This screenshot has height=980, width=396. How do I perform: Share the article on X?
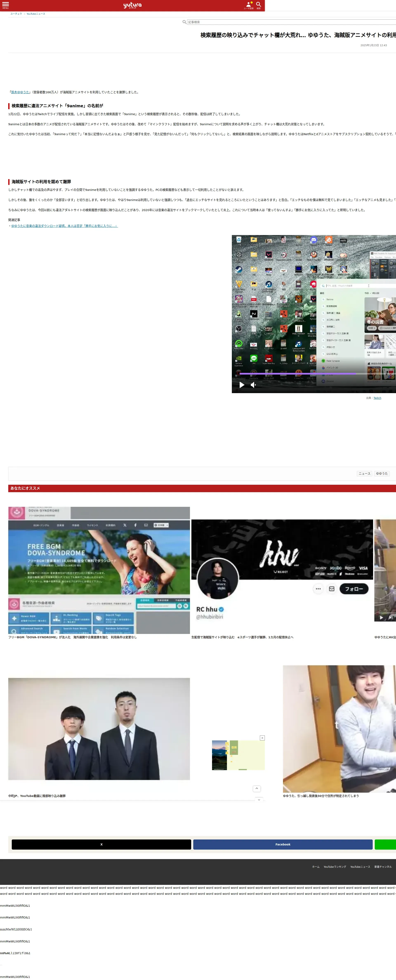coord(101,844)
